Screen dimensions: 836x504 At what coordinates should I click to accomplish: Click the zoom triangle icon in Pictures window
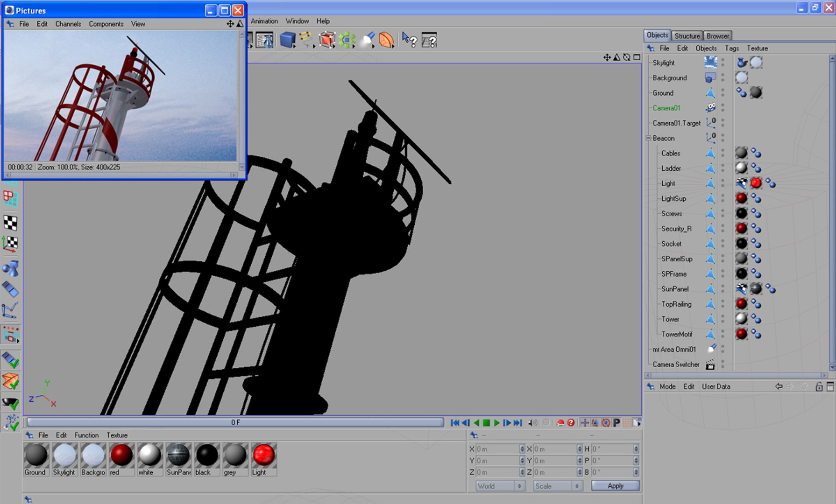(x=240, y=23)
